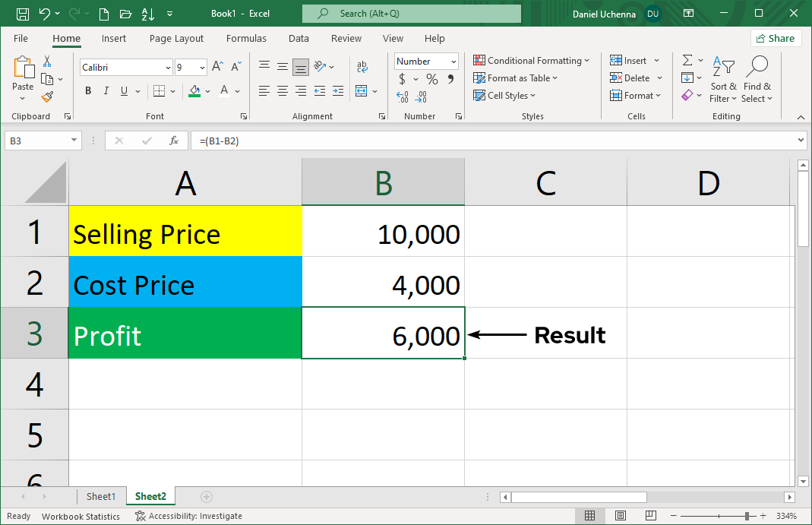The image size is (812, 525).
Task: Apply Bold formatting from the Font group
Action: pos(87,90)
